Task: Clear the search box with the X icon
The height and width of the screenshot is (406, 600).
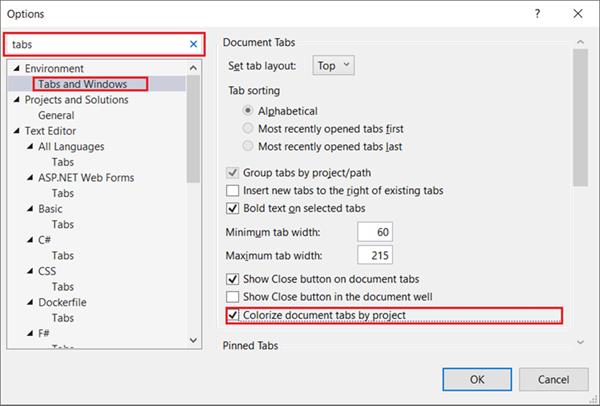Action: (x=193, y=45)
